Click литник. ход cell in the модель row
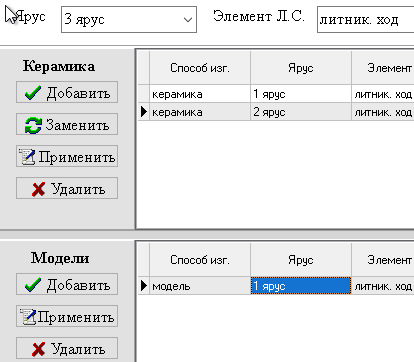Screen dimensions: 414x362 383,286
